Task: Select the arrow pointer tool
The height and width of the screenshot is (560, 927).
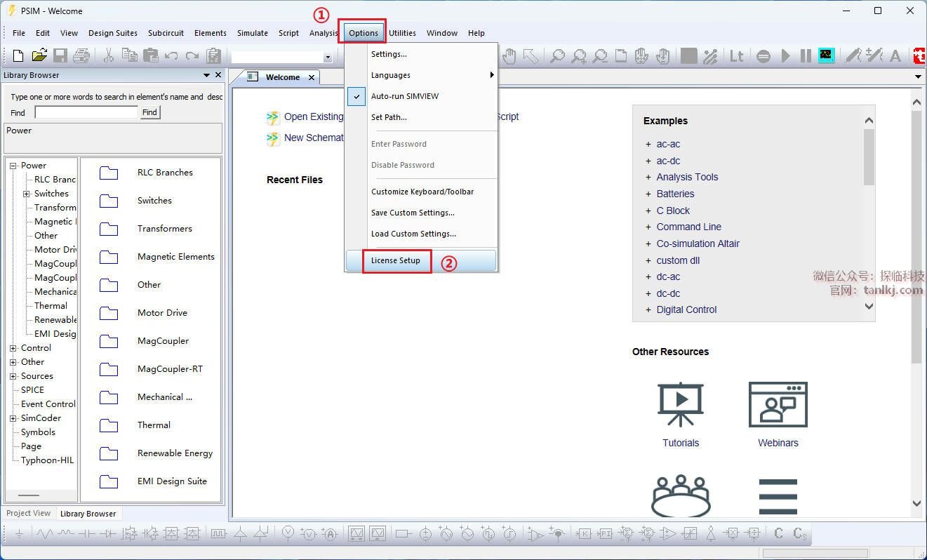Action: (531, 56)
